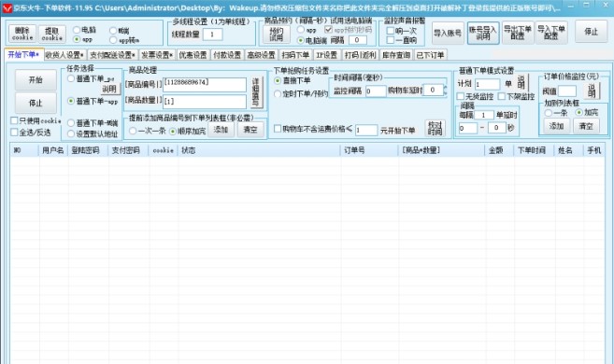Click the 计划 input field

pyautogui.click(x=488, y=84)
